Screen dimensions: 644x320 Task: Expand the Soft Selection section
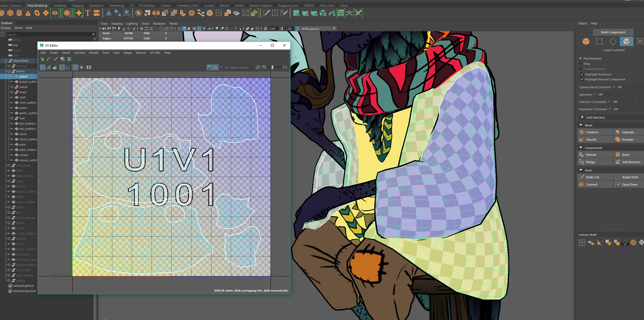tap(582, 117)
